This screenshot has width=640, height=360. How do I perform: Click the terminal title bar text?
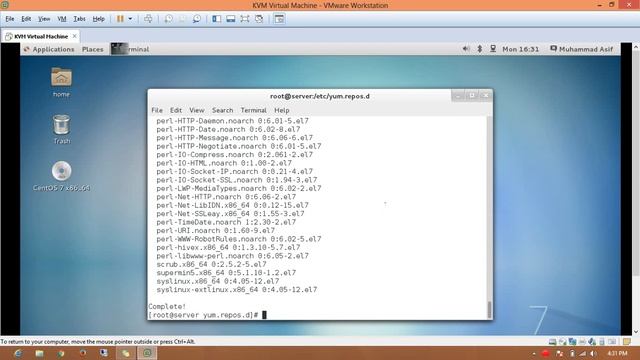coord(320,96)
